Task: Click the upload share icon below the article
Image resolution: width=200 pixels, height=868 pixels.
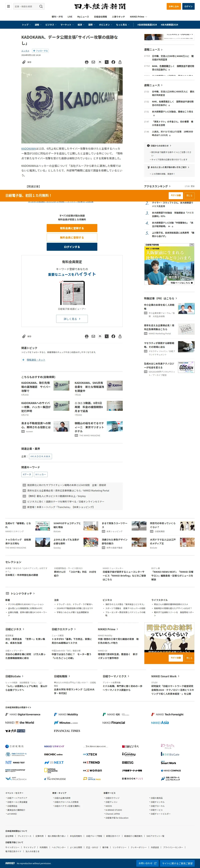Action: (120, 336)
